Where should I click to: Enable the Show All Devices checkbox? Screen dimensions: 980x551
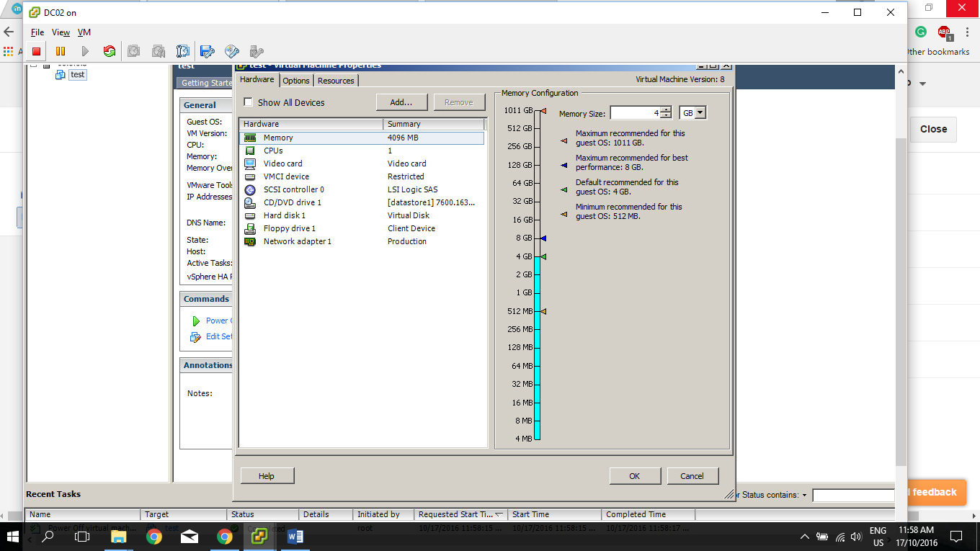coord(249,102)
